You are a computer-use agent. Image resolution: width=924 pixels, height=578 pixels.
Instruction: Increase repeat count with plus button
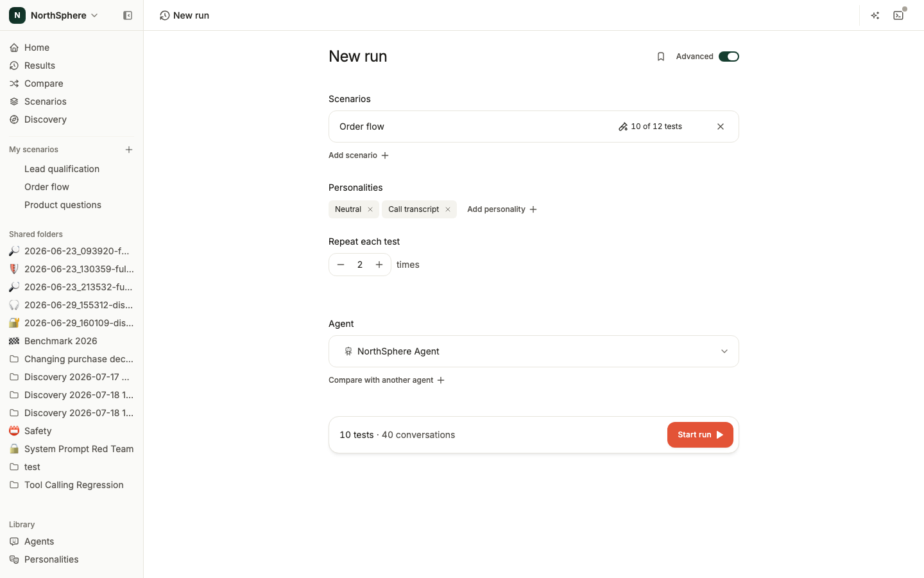[x=379, y=265]
